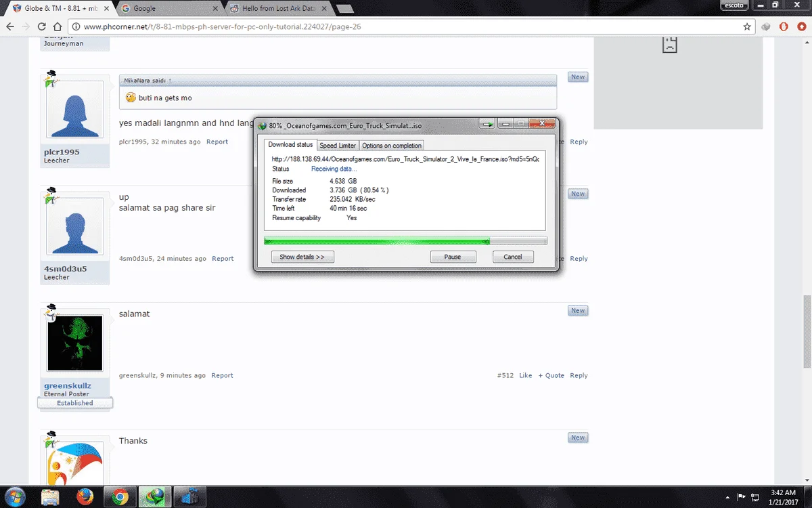
Task: Pause the Euro Truck Simulator download
Action: coord(453,257)
